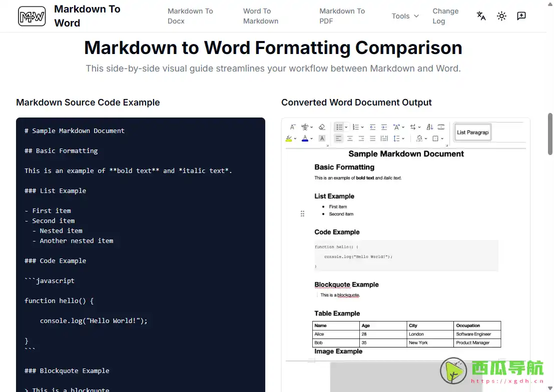554x392 pixels.
Task: Toggle align left paragraph button
Action: [x=338, y=138]
